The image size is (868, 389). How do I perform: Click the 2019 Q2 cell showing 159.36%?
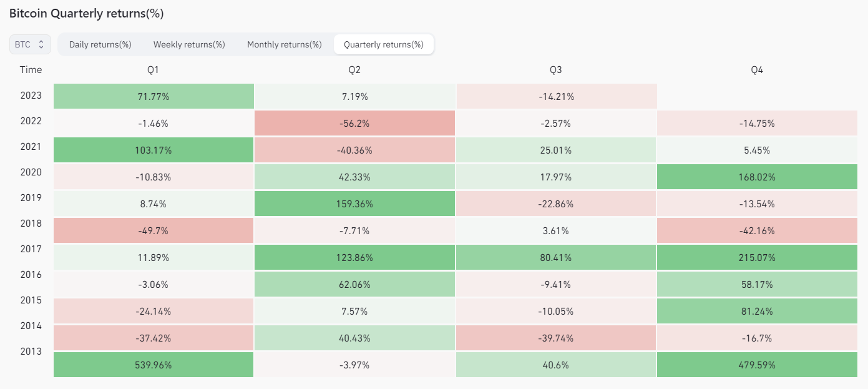354,204
